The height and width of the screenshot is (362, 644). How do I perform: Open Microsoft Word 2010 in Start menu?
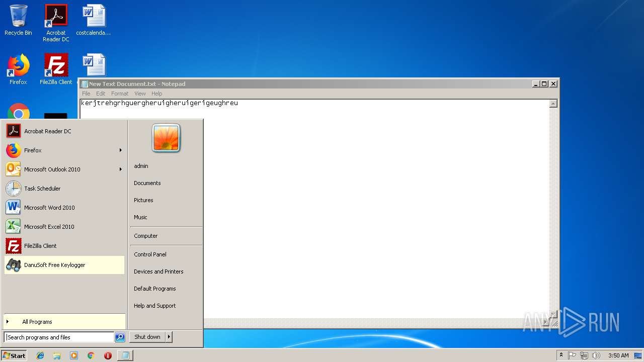pos(64,208)
